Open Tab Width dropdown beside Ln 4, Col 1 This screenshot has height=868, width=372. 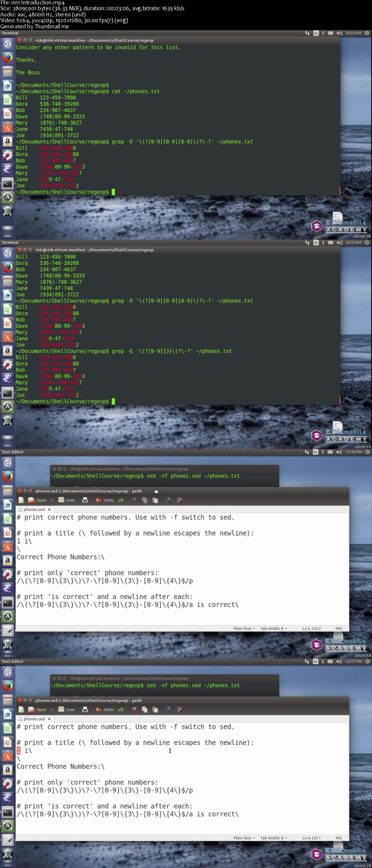click(x=274, y=838)
